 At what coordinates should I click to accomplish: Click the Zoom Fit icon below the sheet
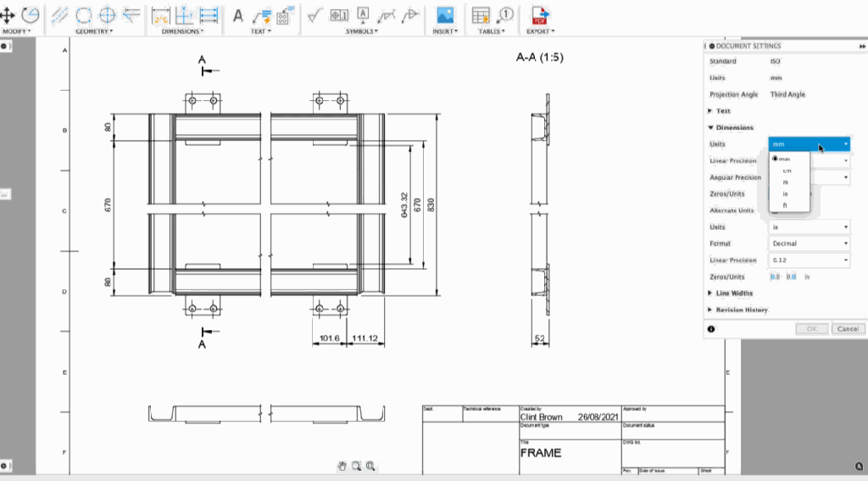(x=370, y=466)
